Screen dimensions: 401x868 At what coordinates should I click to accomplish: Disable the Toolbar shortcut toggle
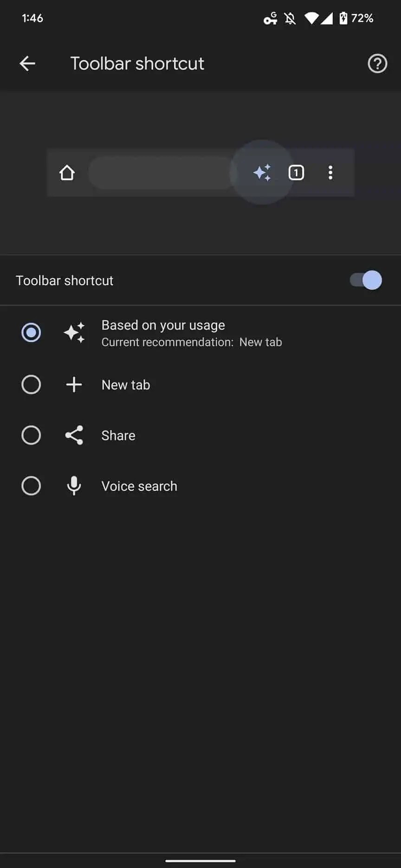click(366, 280)
